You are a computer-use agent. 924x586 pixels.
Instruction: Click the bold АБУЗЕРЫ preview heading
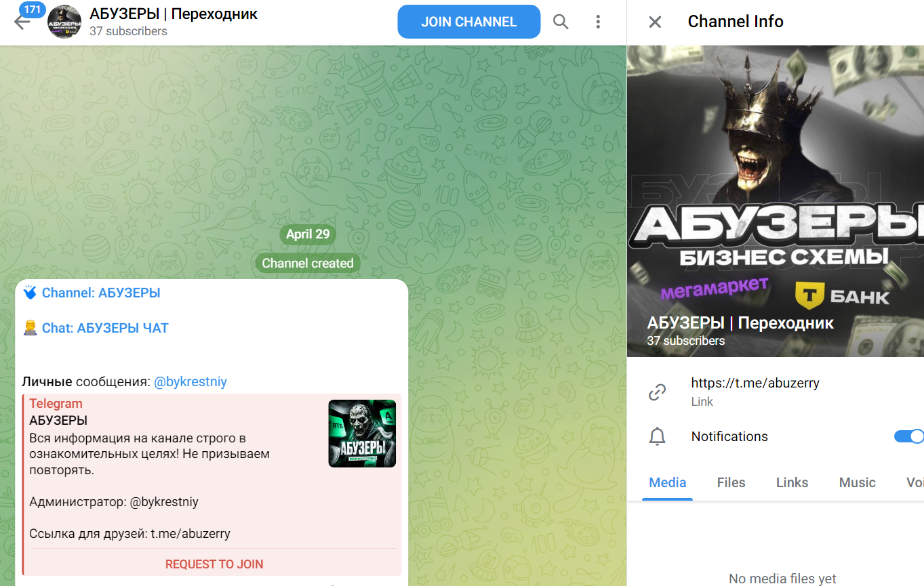pyautogui.click(x=58, y=421)
